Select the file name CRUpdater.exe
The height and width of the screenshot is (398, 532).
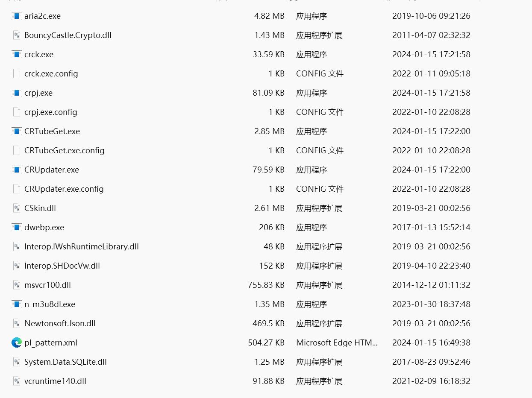(x=52, y=170)
